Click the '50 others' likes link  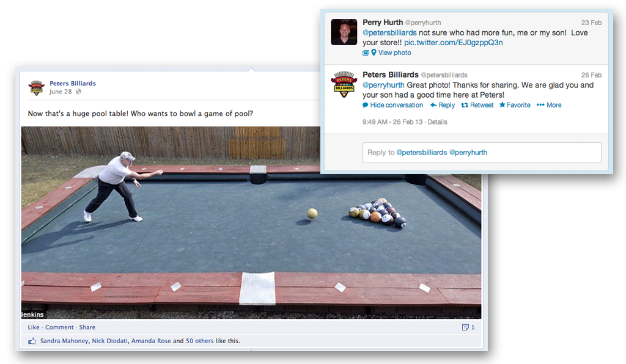coord(198,341)
